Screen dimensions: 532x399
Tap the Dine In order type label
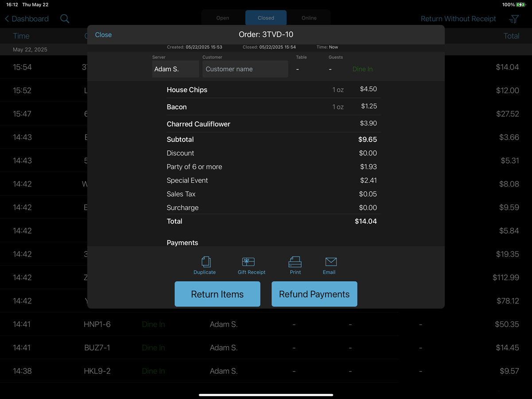pyautogui.click(x=362, y=69)
